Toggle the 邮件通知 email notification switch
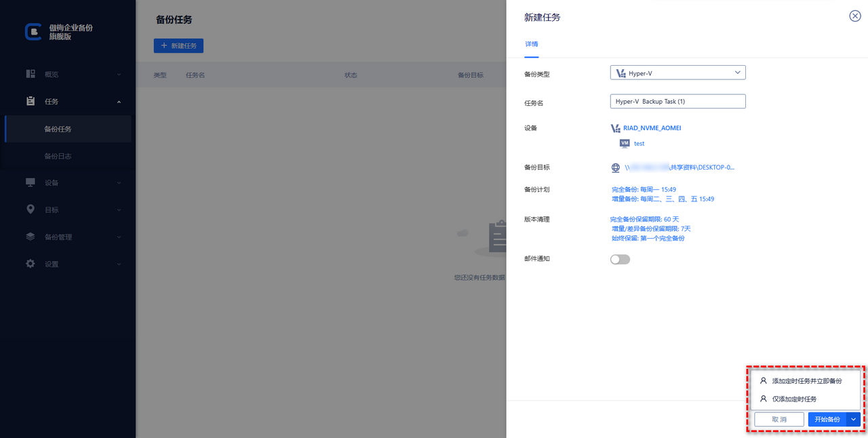Screen dimensions: 868x438 [620, 259]
